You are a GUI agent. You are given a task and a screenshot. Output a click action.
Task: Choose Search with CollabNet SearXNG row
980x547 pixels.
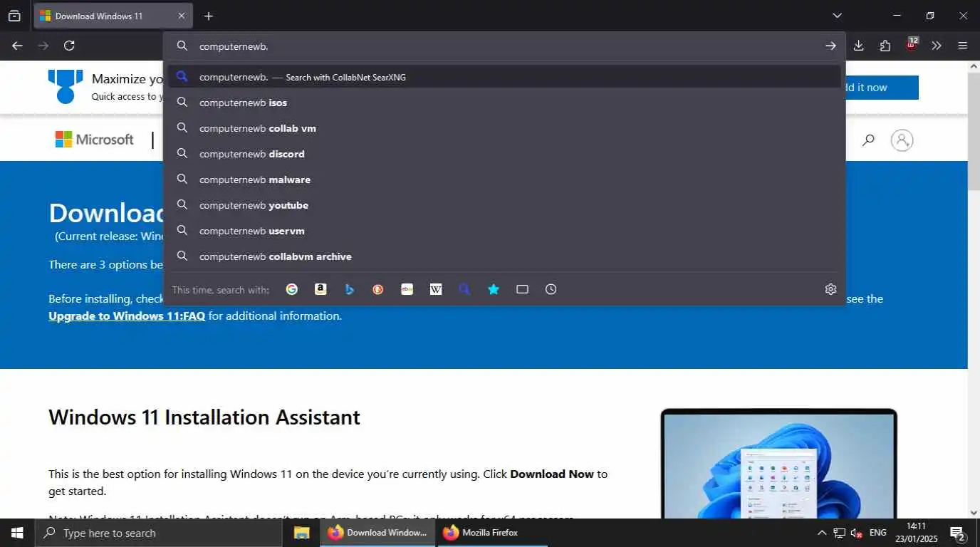point(504,77)
